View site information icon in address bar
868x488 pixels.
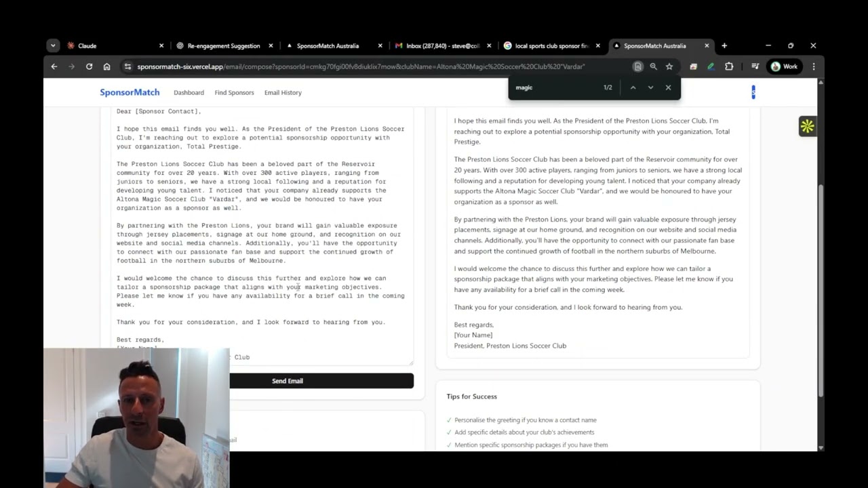[127, 66]
